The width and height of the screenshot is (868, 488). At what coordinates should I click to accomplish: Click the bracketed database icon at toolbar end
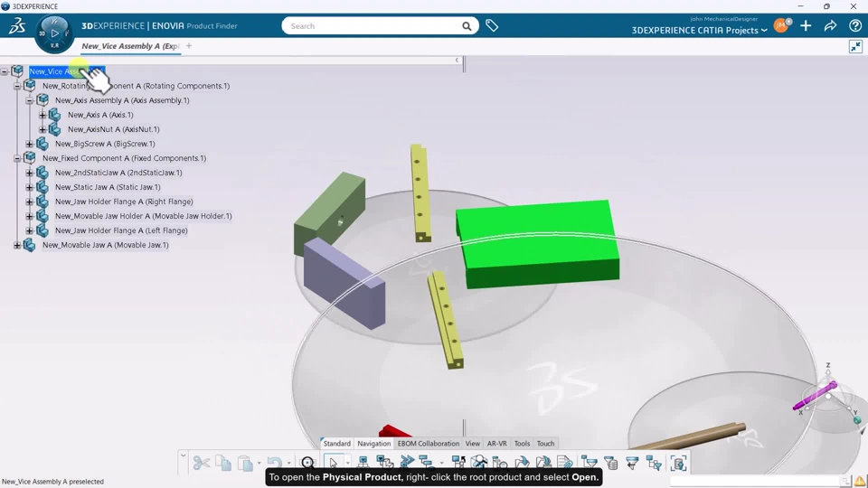678,463
